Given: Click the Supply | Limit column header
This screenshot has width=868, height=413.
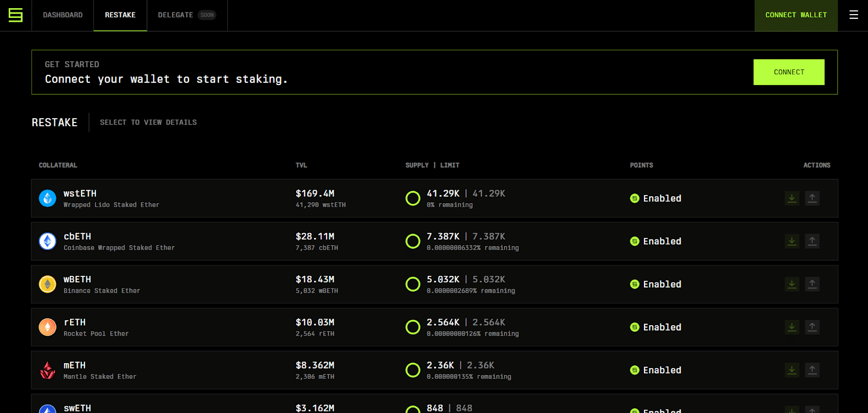Looking at the screenshot, I should tap(432, 165).
